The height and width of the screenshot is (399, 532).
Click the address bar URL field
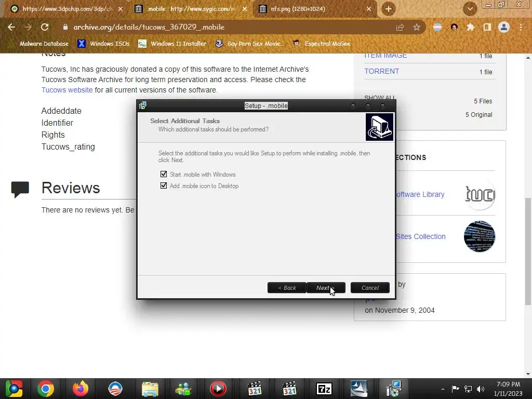click(224, 27)
